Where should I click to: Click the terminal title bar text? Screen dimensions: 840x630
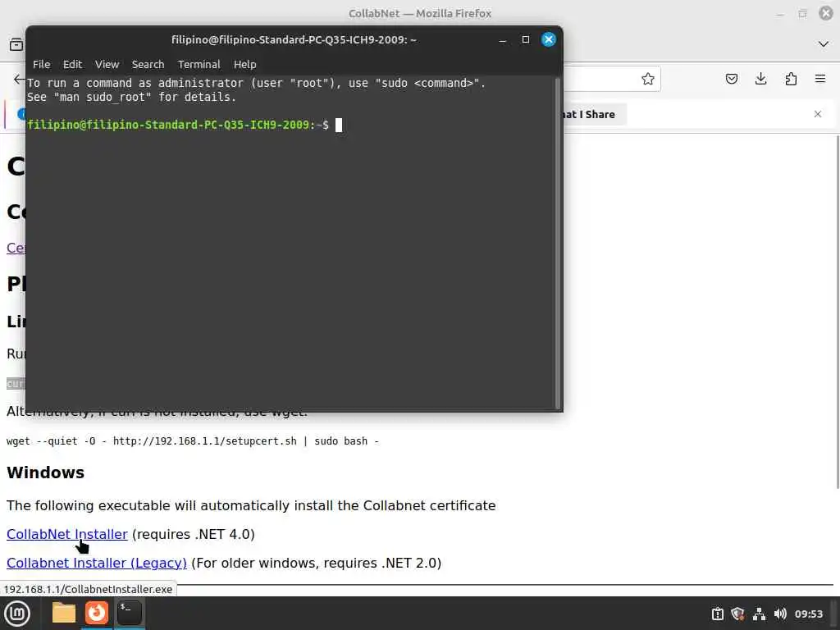point(294,39)
